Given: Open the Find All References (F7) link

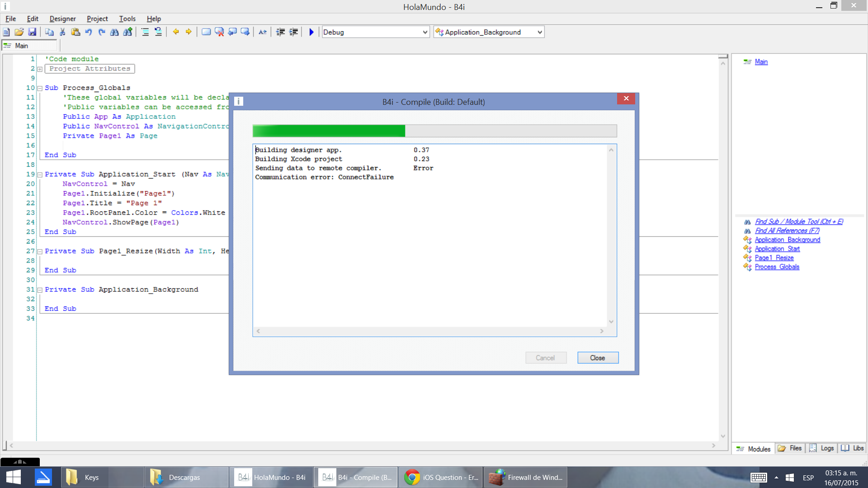Looking at the screenshot, I should tap(787, 230).
